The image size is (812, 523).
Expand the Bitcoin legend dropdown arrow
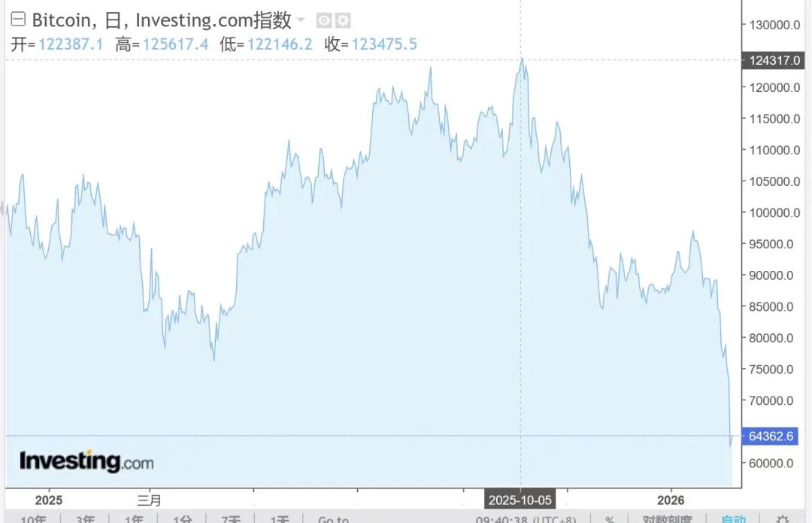[x=301, y=20]
